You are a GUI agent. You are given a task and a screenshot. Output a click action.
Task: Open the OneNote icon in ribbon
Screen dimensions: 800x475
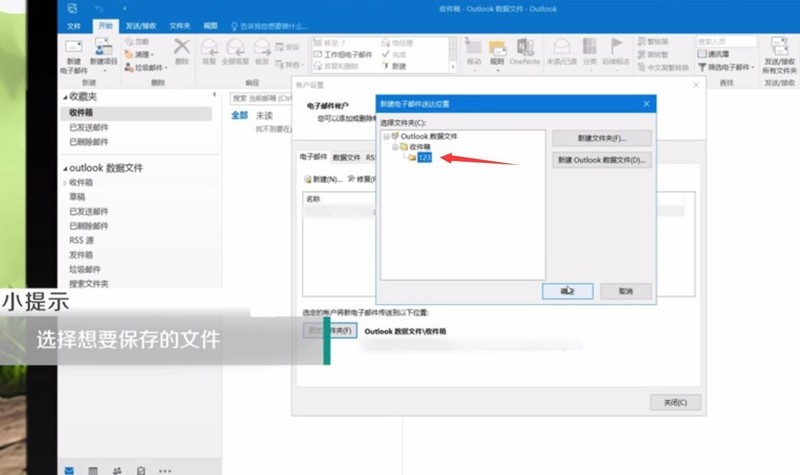coord(524,47)
